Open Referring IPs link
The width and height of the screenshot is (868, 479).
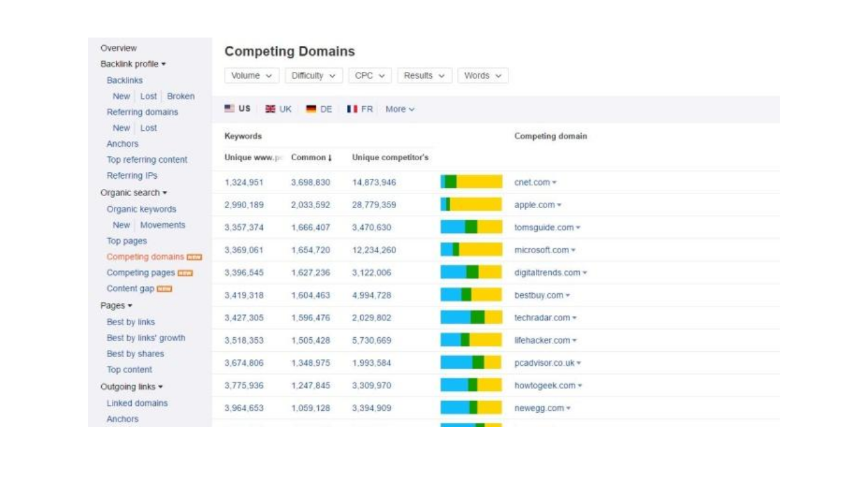pyautogui.click(x=132, y=176)
